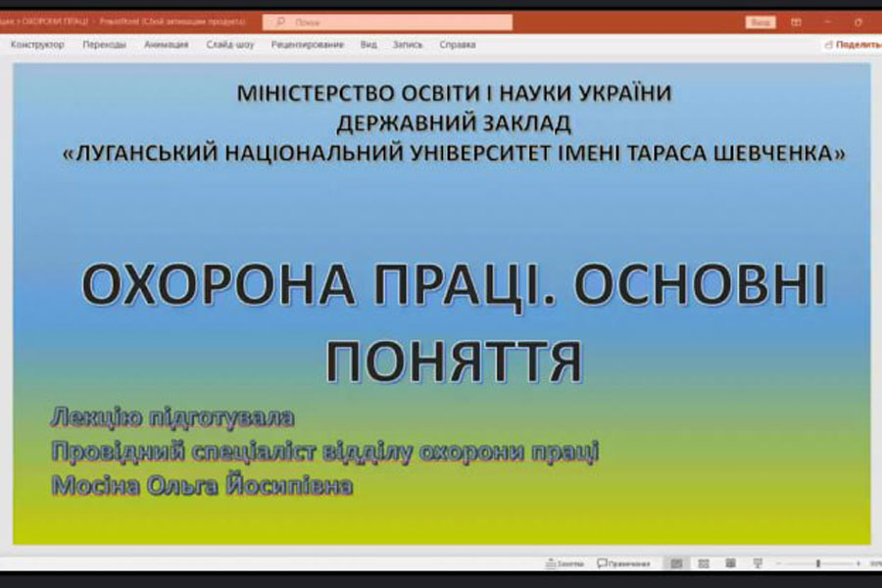Click the Вход sign-in button
The height and width of the screenshot is (588, 882).
click(x=760, y=22)
